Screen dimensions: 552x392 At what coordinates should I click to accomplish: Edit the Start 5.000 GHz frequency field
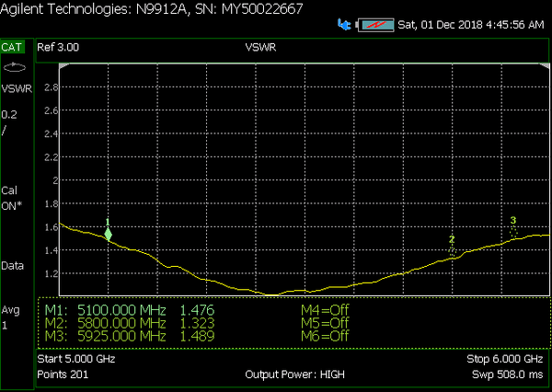click(x=75, y=359)
